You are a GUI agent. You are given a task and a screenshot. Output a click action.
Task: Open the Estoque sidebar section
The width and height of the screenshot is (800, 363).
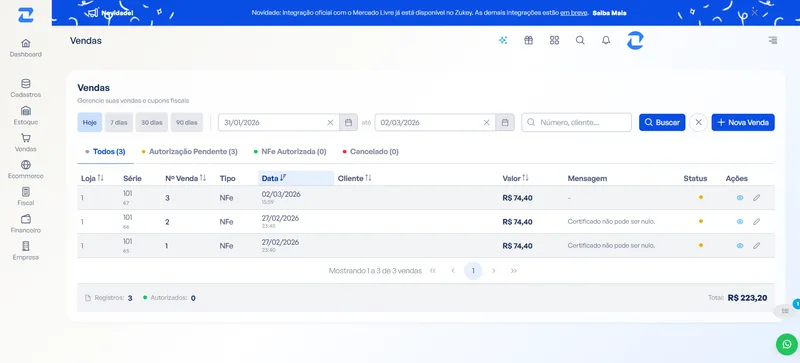pos(26,115)
